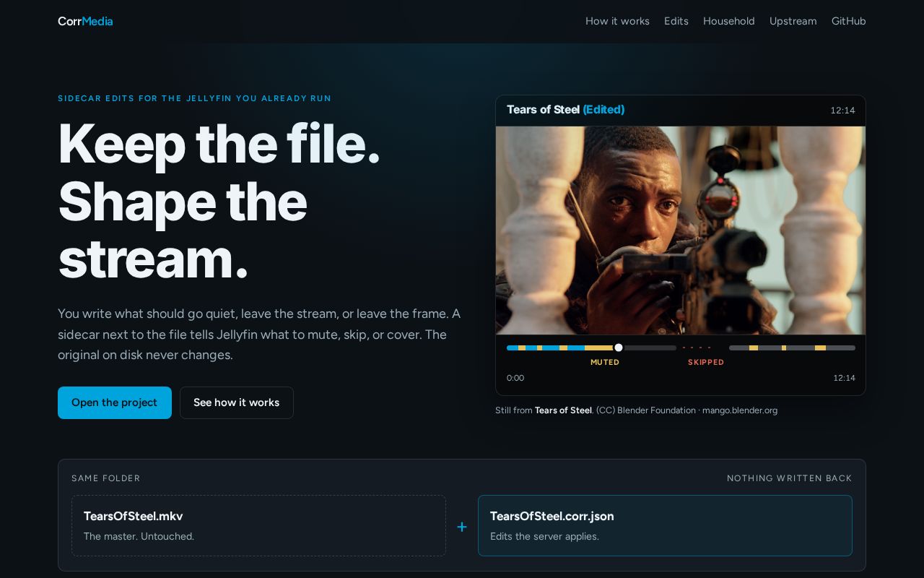Open the How it works nav link
This screenshot has width=924, height=578.
[617, 21]
